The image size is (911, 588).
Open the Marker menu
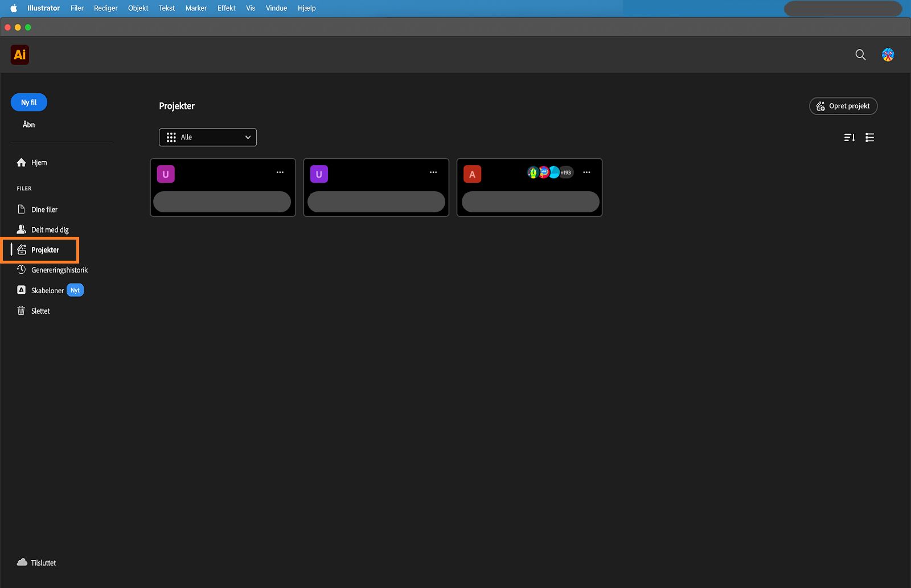pos(196,8)
